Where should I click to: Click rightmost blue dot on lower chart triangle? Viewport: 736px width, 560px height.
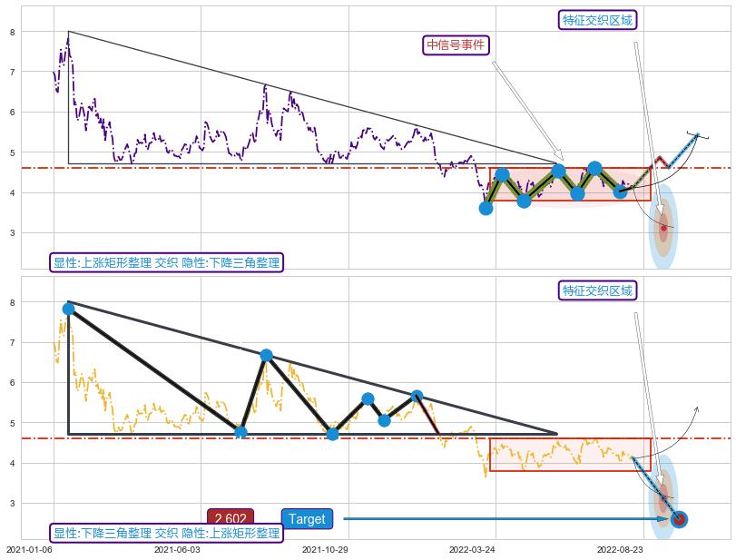[417, 396]
